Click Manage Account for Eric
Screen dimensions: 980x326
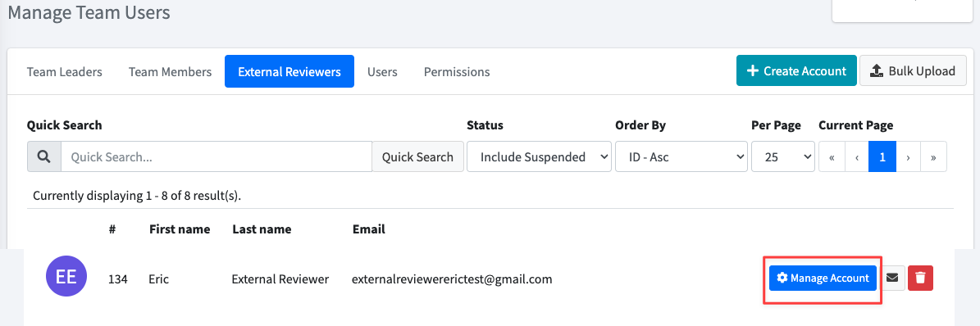point(823,278)
